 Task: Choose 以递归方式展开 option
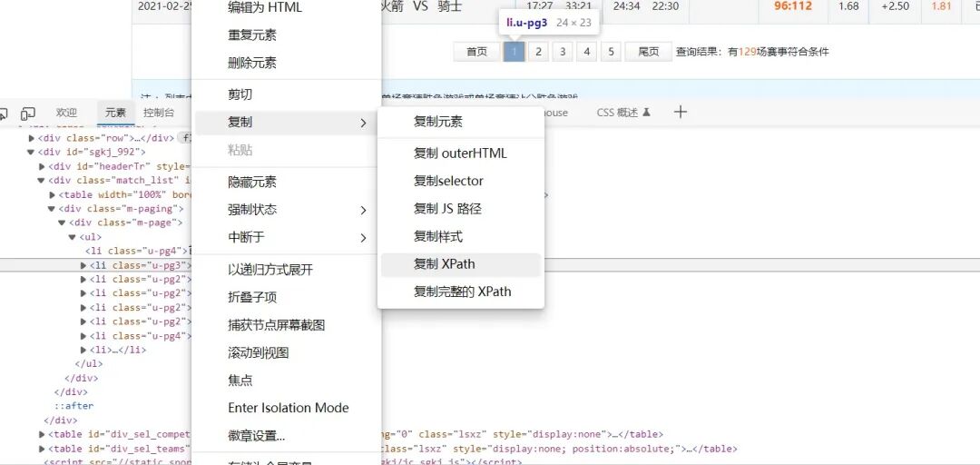coord(270,270)
